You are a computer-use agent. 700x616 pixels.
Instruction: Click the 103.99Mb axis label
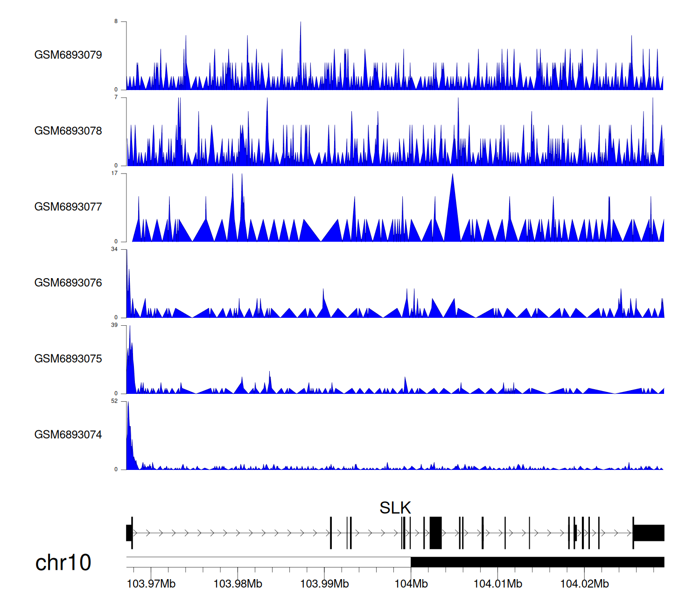coord(324,584)
